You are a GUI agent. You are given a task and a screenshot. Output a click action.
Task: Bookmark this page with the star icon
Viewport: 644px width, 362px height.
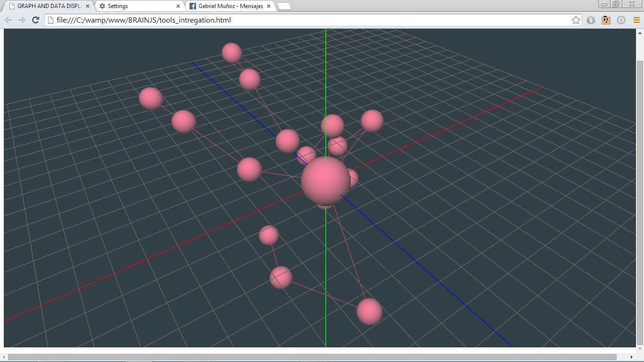tap(576, 20)
